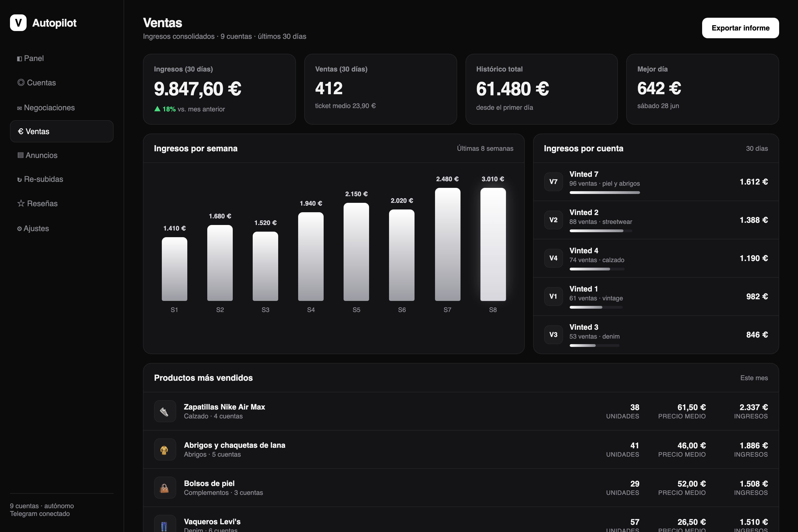Screen dimensions: 798x532
Task: Click the V1 account badge
Action: point(553,296)
